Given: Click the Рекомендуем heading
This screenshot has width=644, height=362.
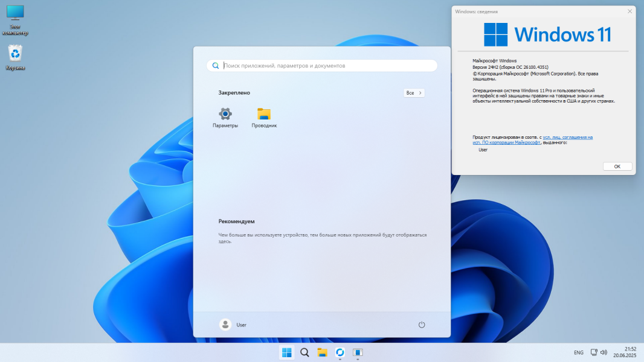Looking at the screenshot, I should tap(236, 221).
